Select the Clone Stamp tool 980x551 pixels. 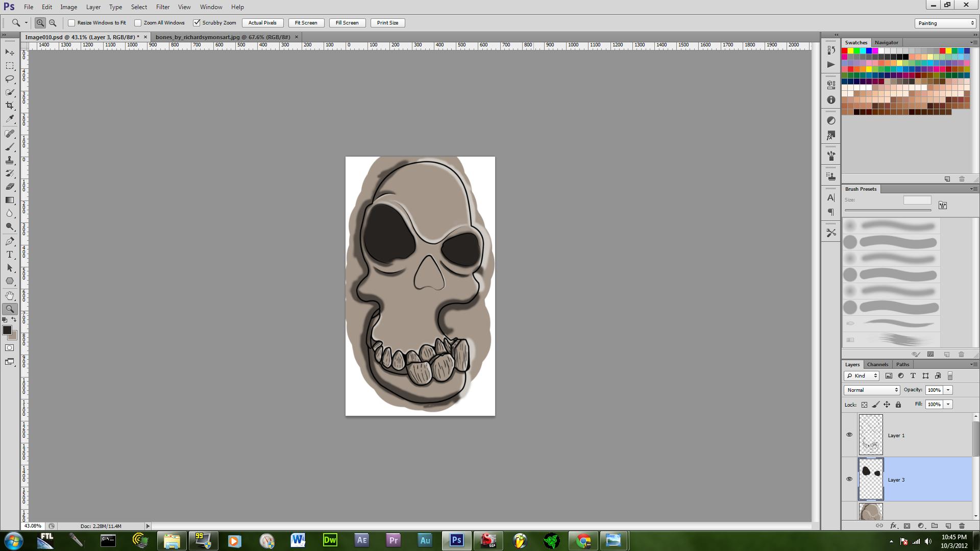10,160
